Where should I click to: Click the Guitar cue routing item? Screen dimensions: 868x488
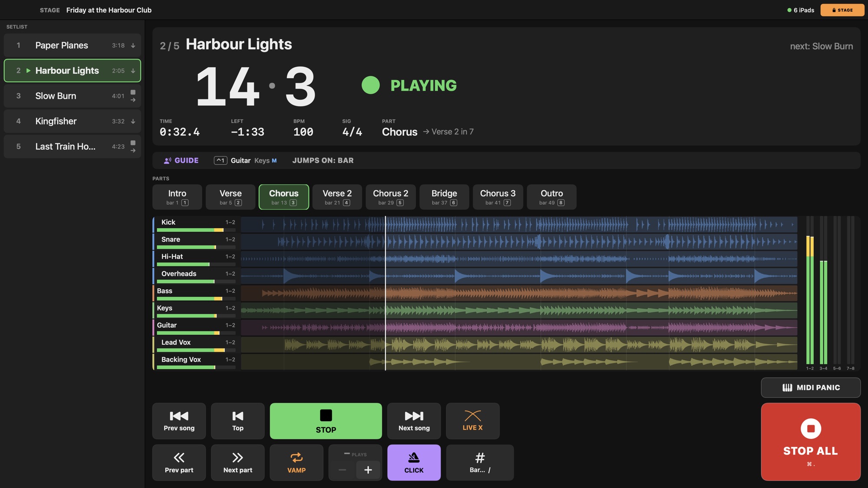(240, 160)
